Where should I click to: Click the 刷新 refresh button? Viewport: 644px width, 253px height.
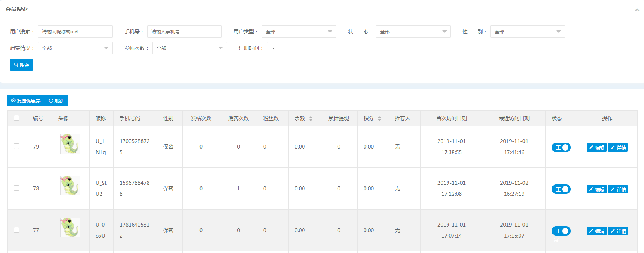click(56, 100)
